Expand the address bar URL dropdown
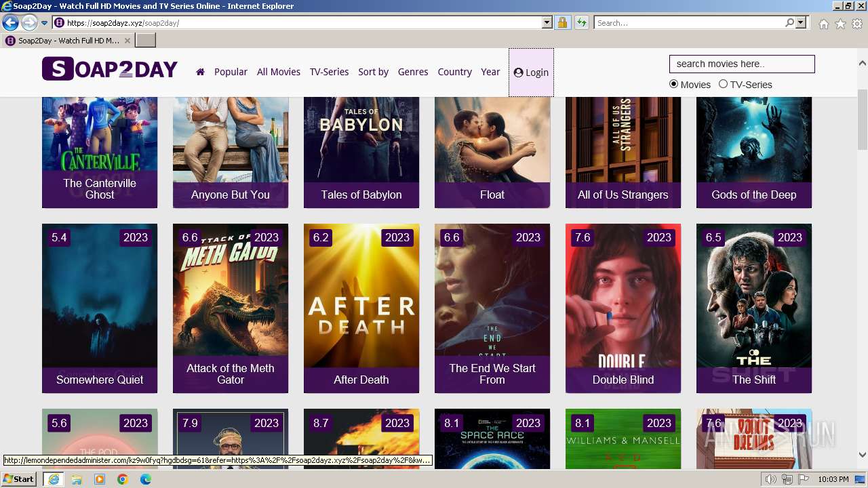Image resolution: width=868 pixels, height=488 pixels. 547,23
